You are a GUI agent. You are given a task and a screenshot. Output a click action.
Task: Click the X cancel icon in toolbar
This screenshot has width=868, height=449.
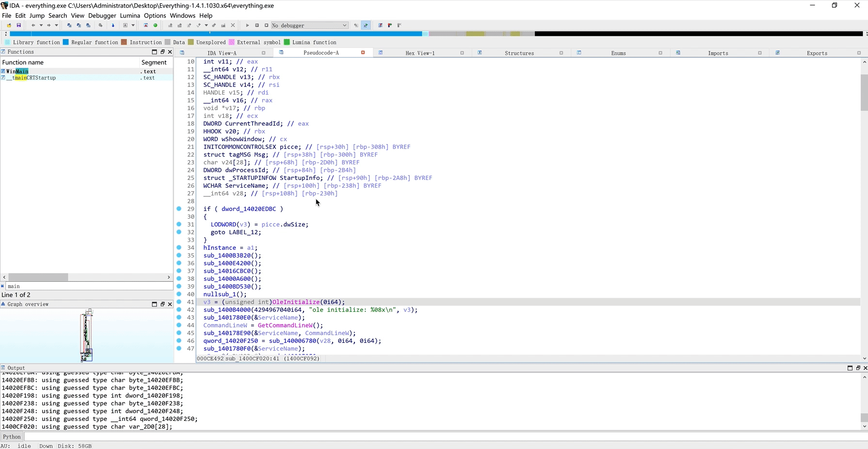(233, 25)
